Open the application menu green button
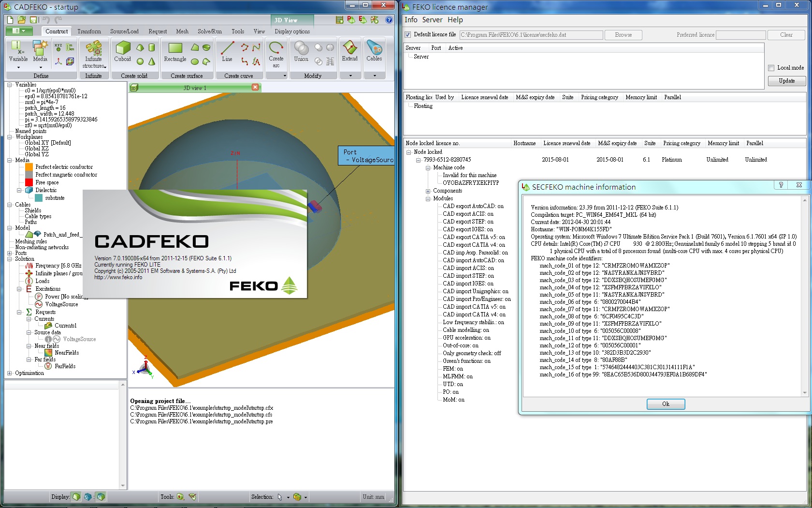 (19, 31)
